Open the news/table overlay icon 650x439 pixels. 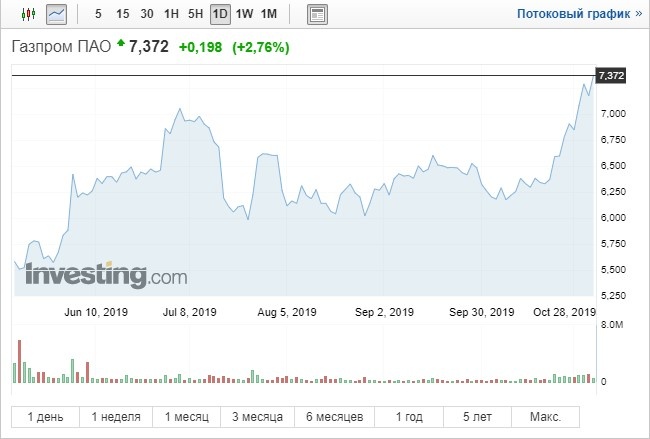[x=318, y=15]
